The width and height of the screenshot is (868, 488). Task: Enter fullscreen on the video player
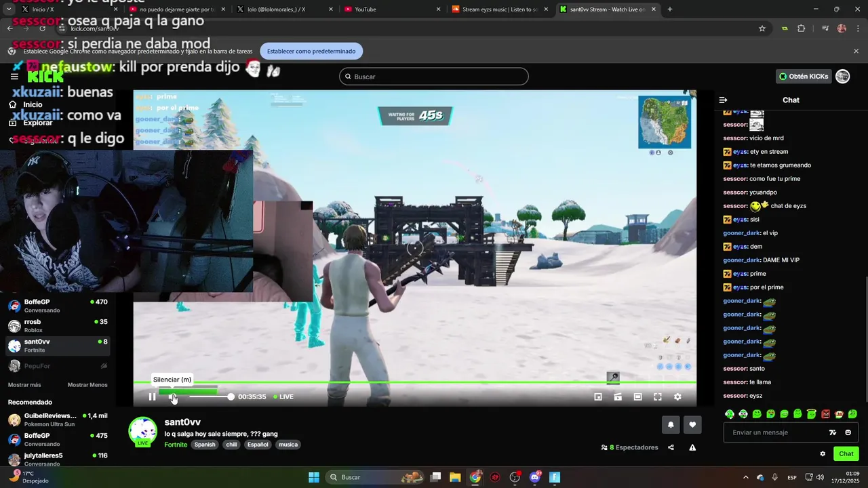pos(657,397)
